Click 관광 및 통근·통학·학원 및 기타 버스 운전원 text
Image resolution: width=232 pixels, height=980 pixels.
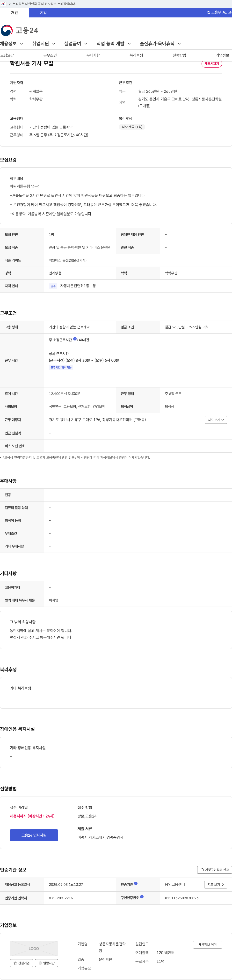pos(79,247)
